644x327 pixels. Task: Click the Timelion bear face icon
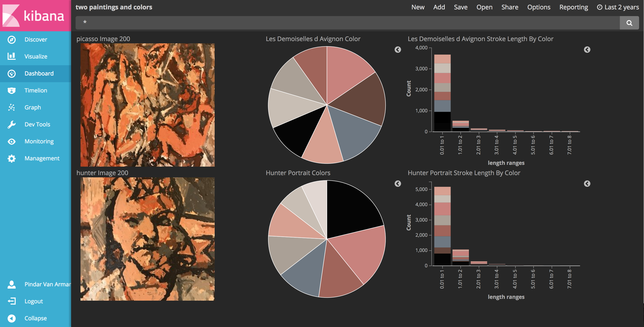[11, 90]
